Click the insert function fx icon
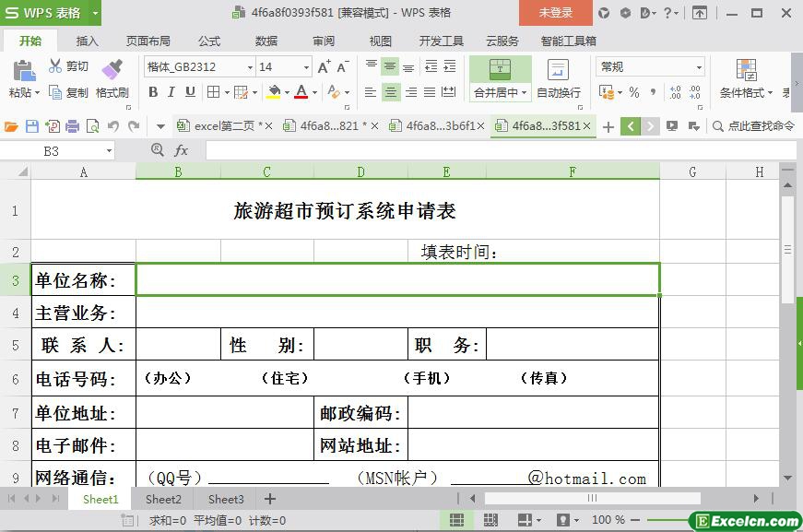Screen dimensions: 803x532 tap(182, 150)
